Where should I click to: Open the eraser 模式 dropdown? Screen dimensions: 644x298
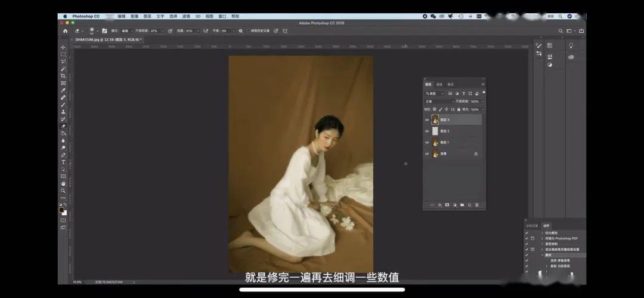point(126,31)
